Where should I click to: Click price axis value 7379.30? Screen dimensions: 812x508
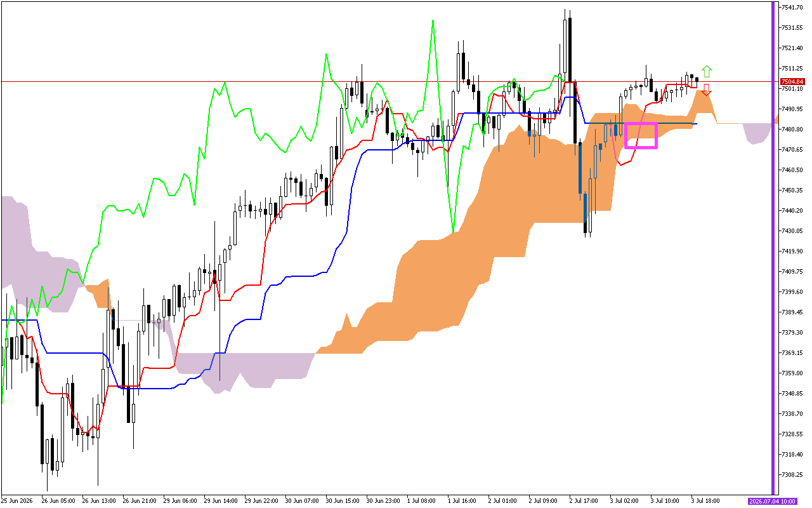tap(793, 333)
